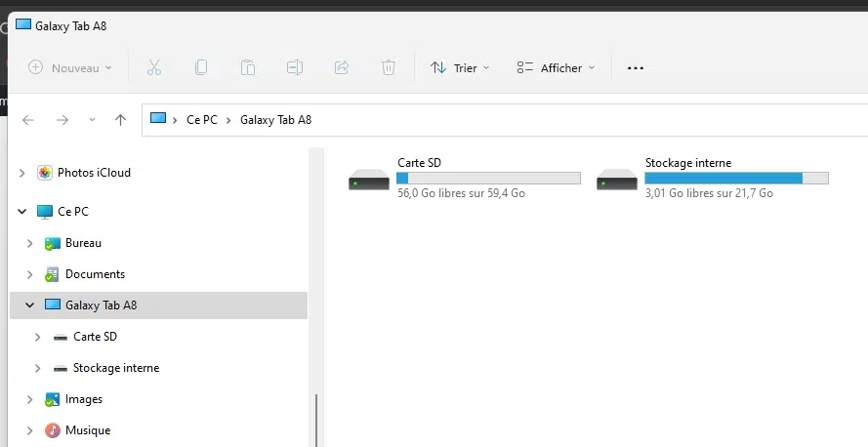Expand the Images tree node
868x447 pixels.
30,399
